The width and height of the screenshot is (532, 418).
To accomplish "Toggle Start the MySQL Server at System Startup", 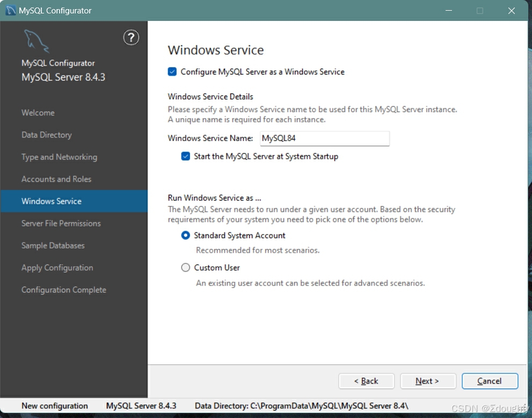I will tap(185, 156).
